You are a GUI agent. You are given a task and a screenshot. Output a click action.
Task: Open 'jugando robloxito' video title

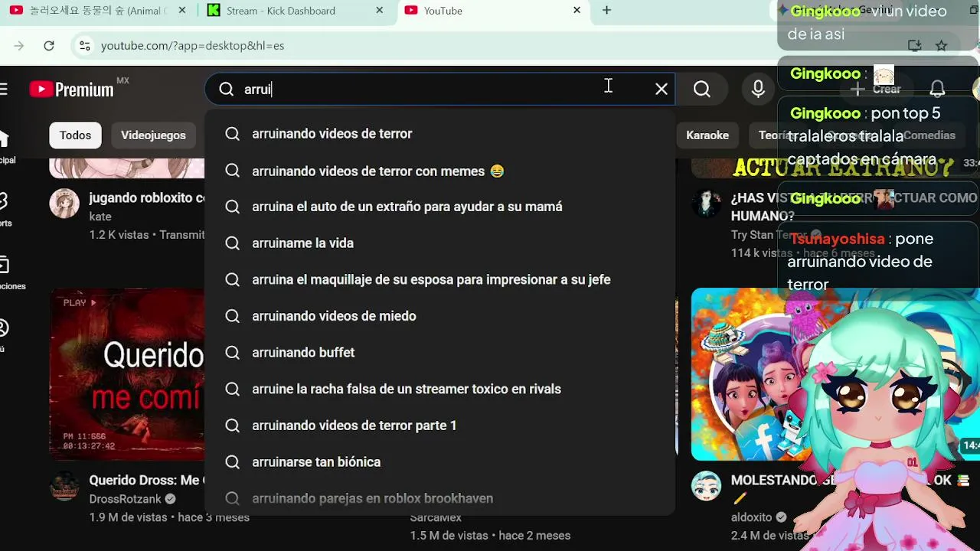(x=146, y=198)
